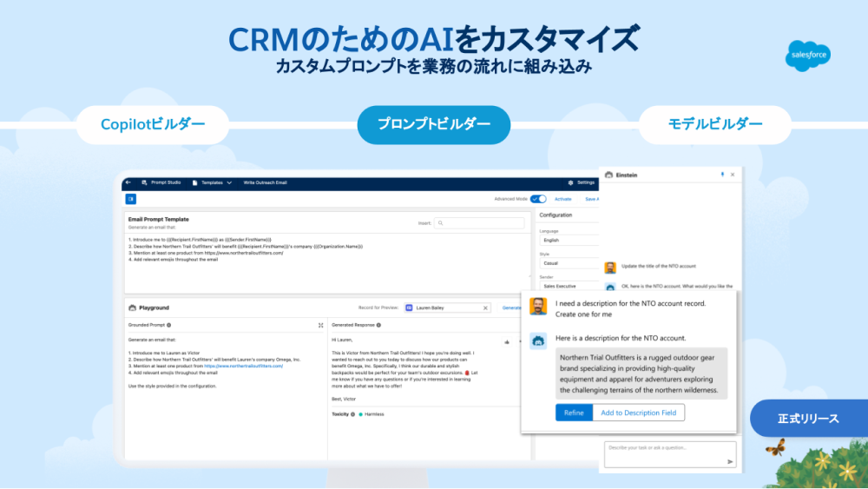Open the Templates dropdown menu
868x489 pixels.
pos(229,182)
